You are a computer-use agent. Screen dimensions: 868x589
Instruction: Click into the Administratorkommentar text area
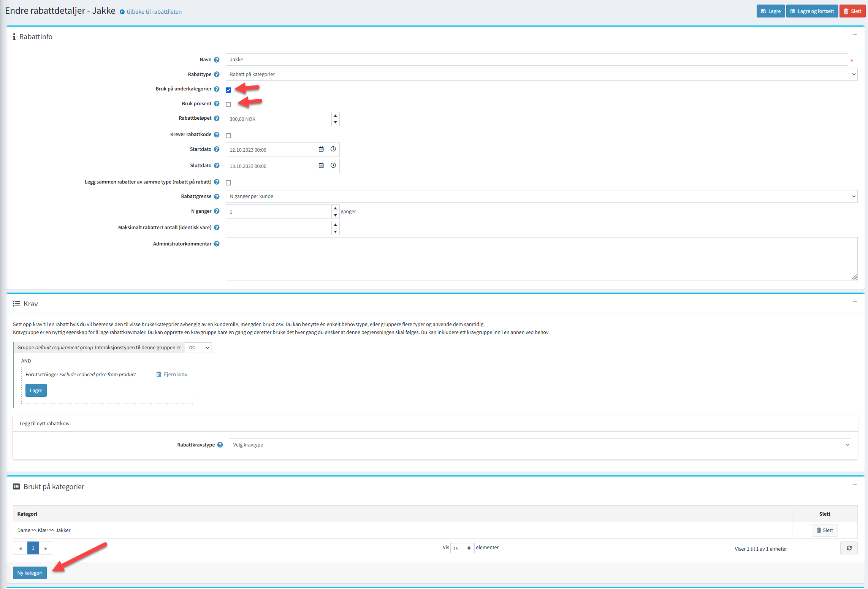(x=541, y=259)
